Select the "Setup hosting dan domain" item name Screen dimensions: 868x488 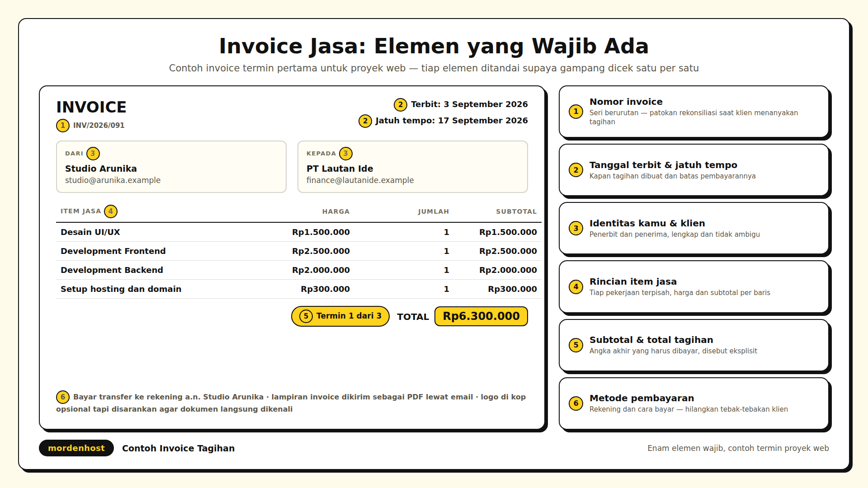click(x=121, y=289)
